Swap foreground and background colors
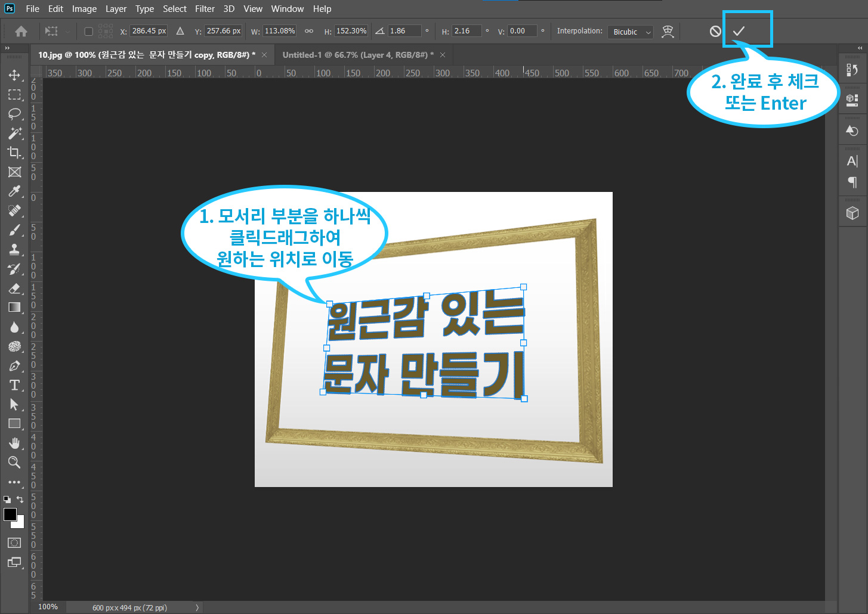 click(x=20, y=500)
